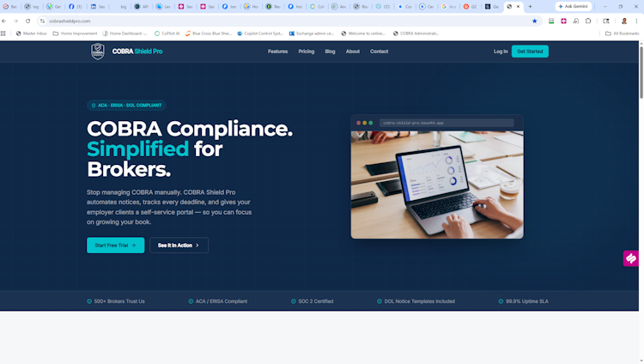Click the green extension icon in toolbar
Image resolution: width=644 pixels, height=364 pixels.
tap(551, 21)
